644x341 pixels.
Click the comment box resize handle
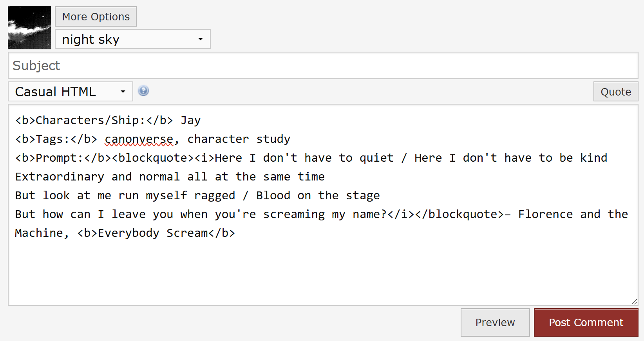pos(634,301)
